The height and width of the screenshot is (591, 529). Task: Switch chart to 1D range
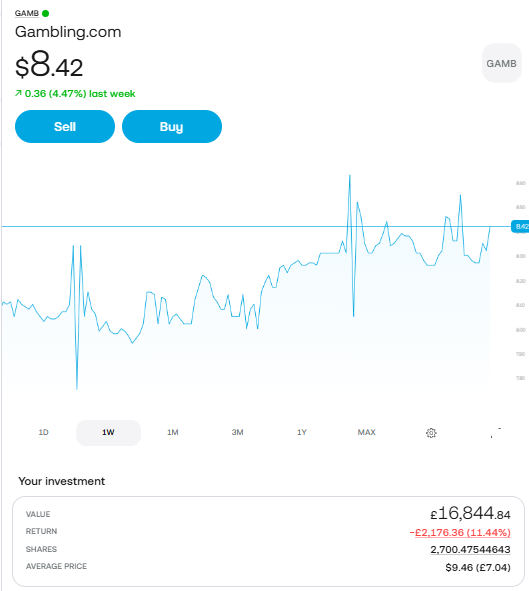pyautogui.click(x=44, y=432)
